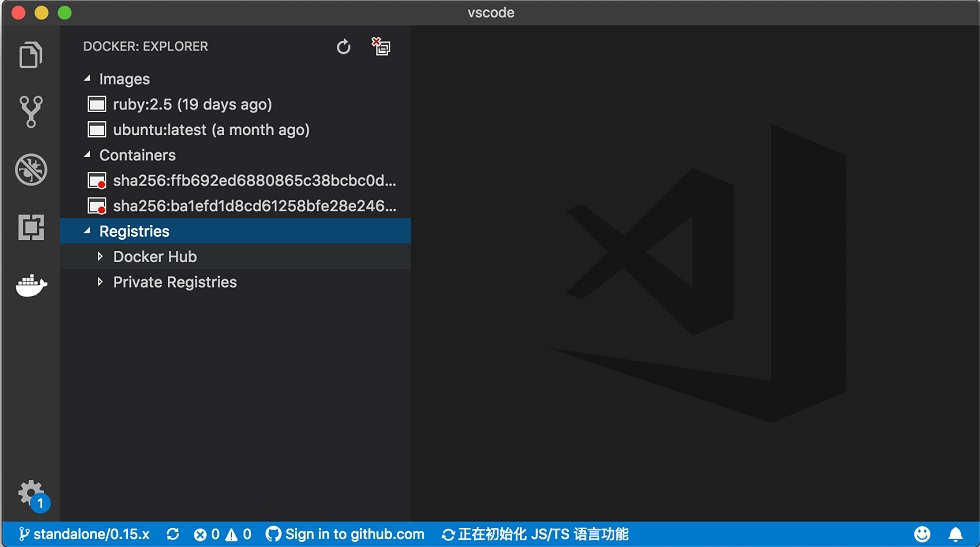
Task: Open the Source Control activity icon
Action: 31,112
